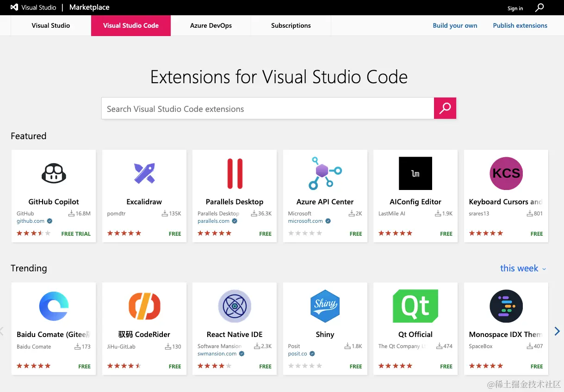Open the Shiny extension icon
The width and height of the screenshot is (564, 392).
click(x=325, y=306)
